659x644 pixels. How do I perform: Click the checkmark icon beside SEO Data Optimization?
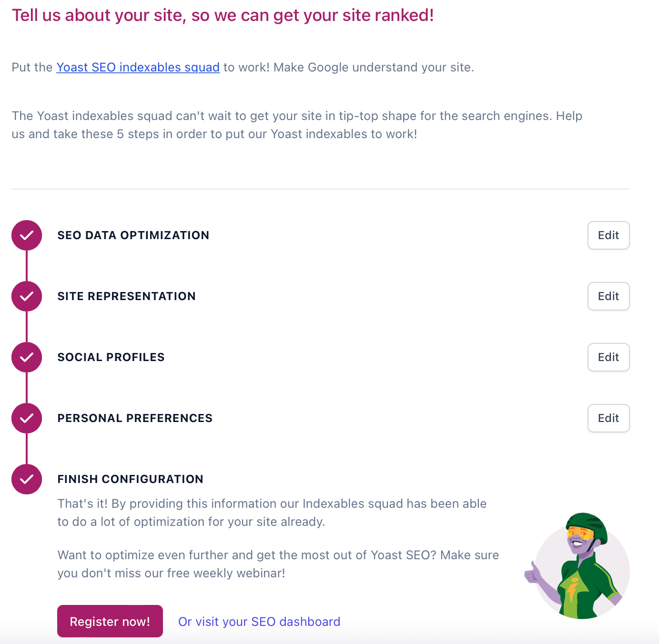[x=26, y=235]
